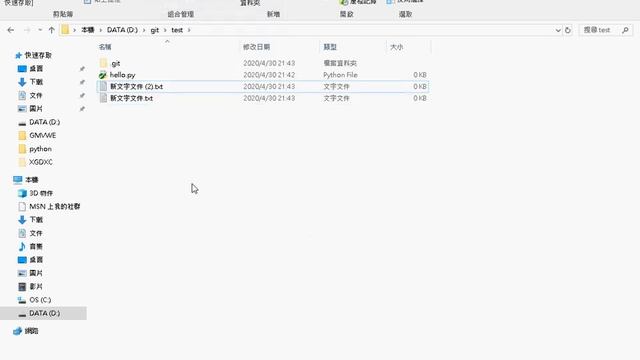The image size is (640, 360).
Task: Expand the chevron after DATA (D:) in breadcrumb
Action: tap(144, 30)
